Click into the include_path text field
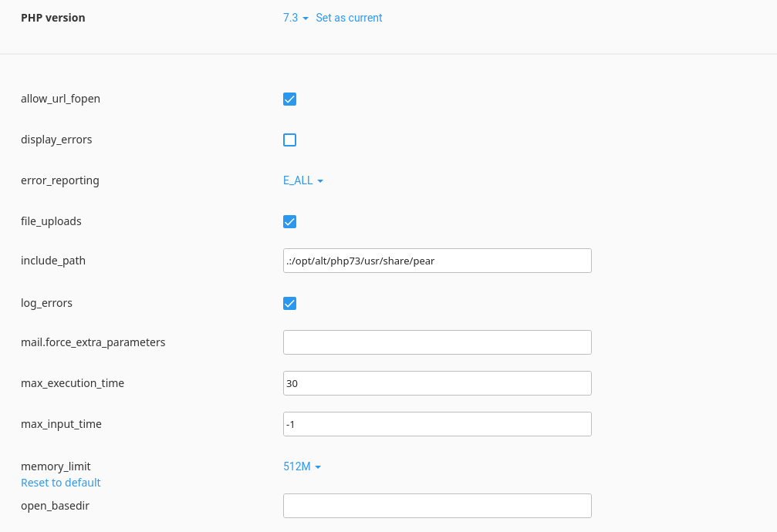The width and height of the screenshot is (777, 532). pyautogui.click(x=437, y=261)
